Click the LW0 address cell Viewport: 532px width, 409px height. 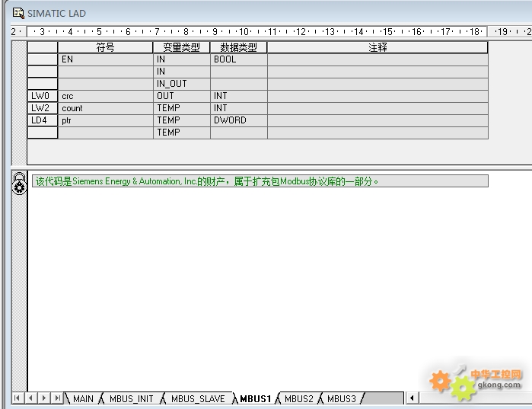pos(43,96)
